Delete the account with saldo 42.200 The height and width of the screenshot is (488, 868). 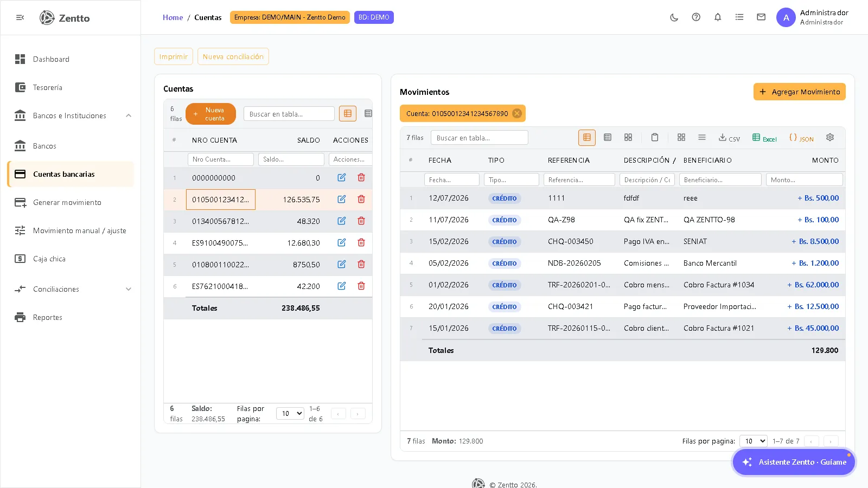361,286
